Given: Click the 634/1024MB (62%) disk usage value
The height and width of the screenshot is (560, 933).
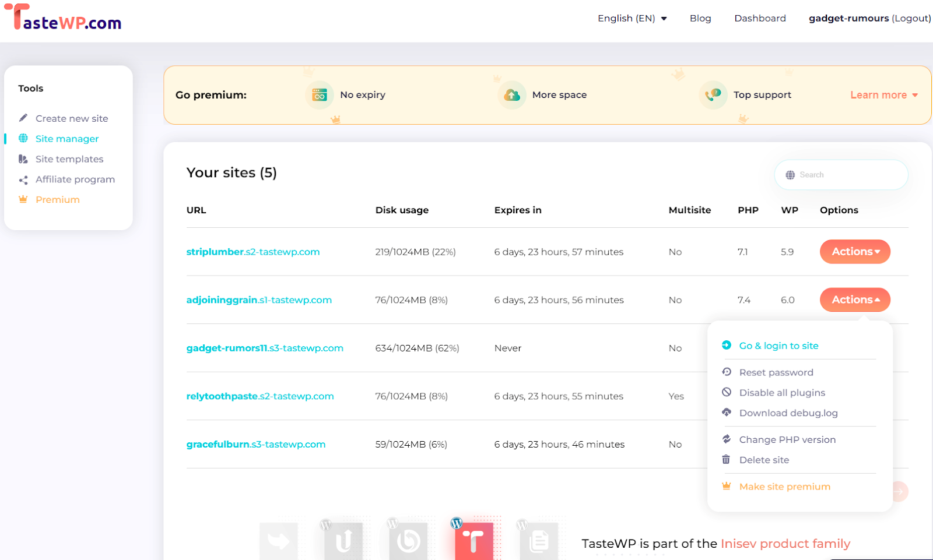Looking at the screenshot, I should tap(418, 348).
